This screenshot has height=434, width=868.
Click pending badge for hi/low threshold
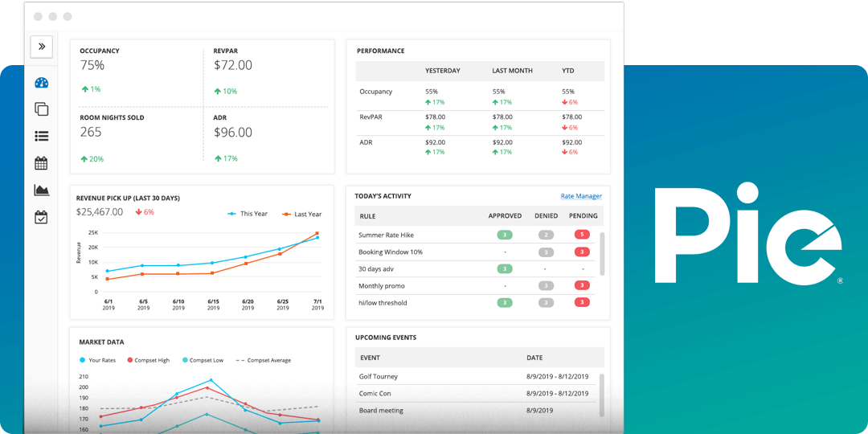(582, 303)
